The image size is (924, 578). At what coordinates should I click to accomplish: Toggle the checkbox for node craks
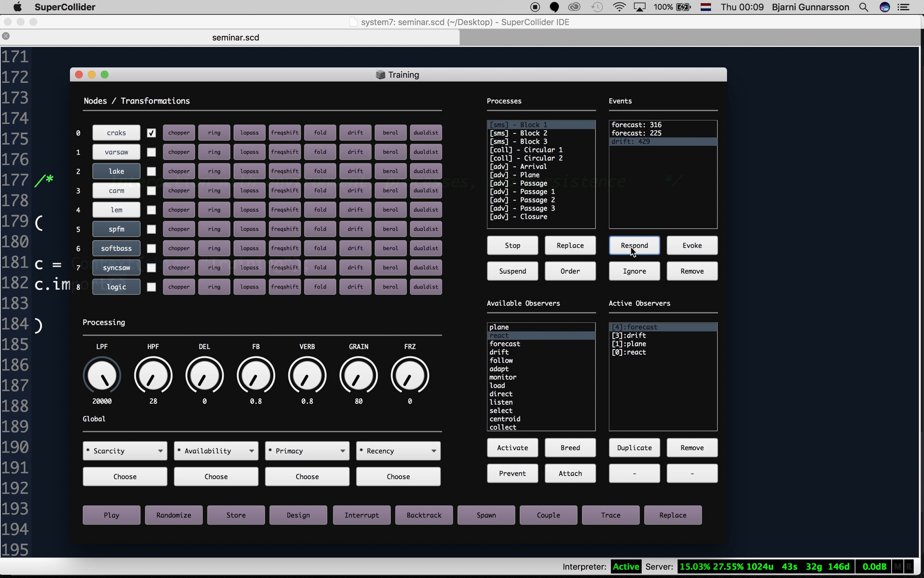point(151,133)
